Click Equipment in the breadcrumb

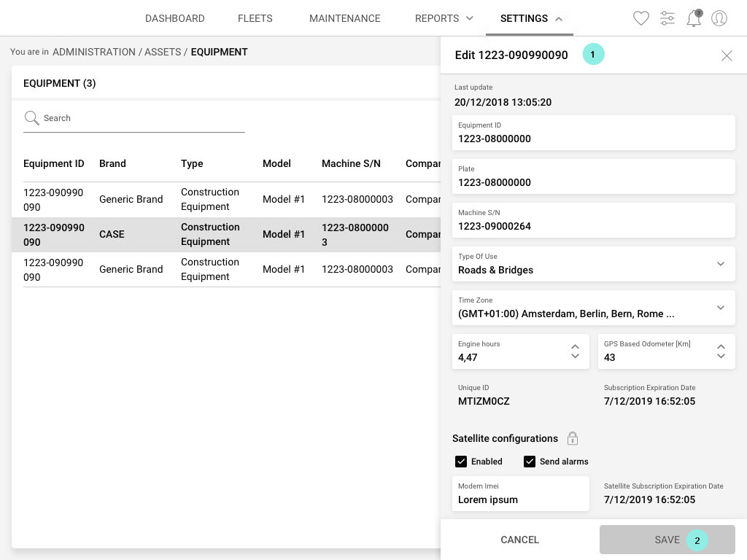coord(219,52)
